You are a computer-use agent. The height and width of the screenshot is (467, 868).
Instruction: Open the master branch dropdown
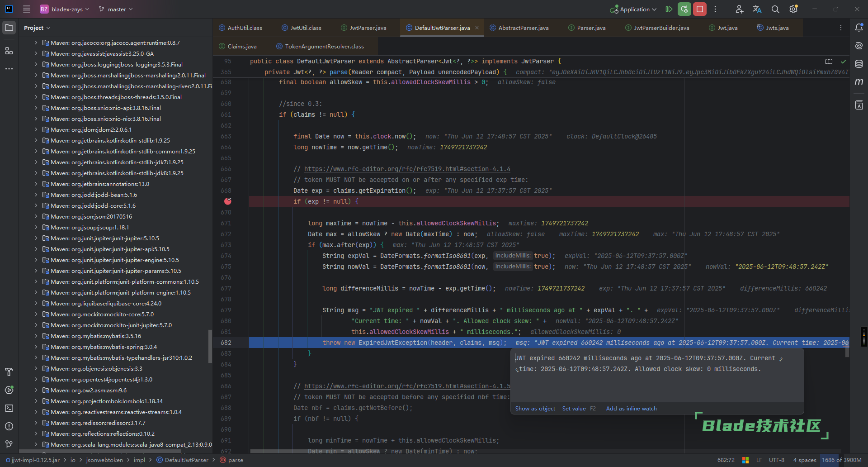[116, 9]
